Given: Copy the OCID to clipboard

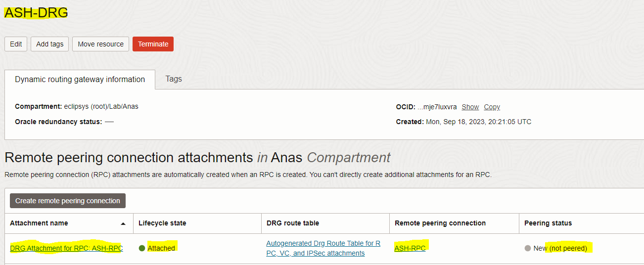Looking at the screenshot, I should (492, 107).
